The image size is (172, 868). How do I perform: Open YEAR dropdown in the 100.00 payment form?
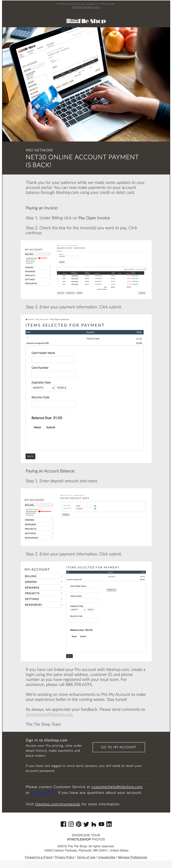(x=90, y=610)
